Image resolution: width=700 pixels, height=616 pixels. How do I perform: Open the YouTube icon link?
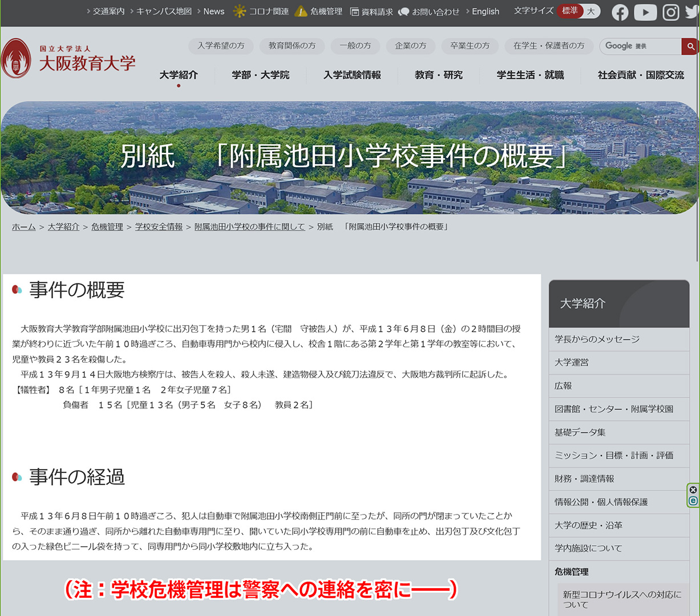(645, 12)
